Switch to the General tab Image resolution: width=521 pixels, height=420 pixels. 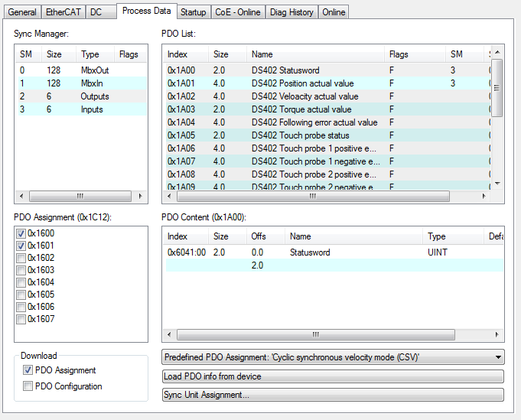(x=22, y=12)
